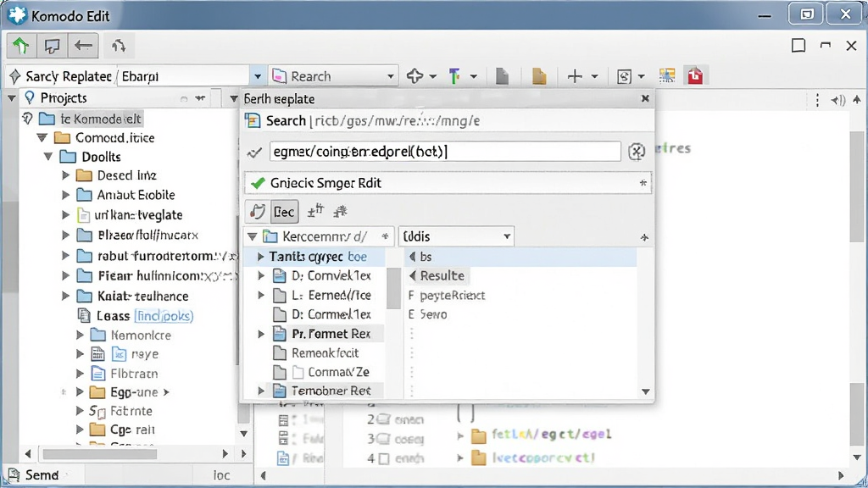The image size is (868, 488).
Task: Click the vertical dots options icon
Action: (x=817, y=100)
